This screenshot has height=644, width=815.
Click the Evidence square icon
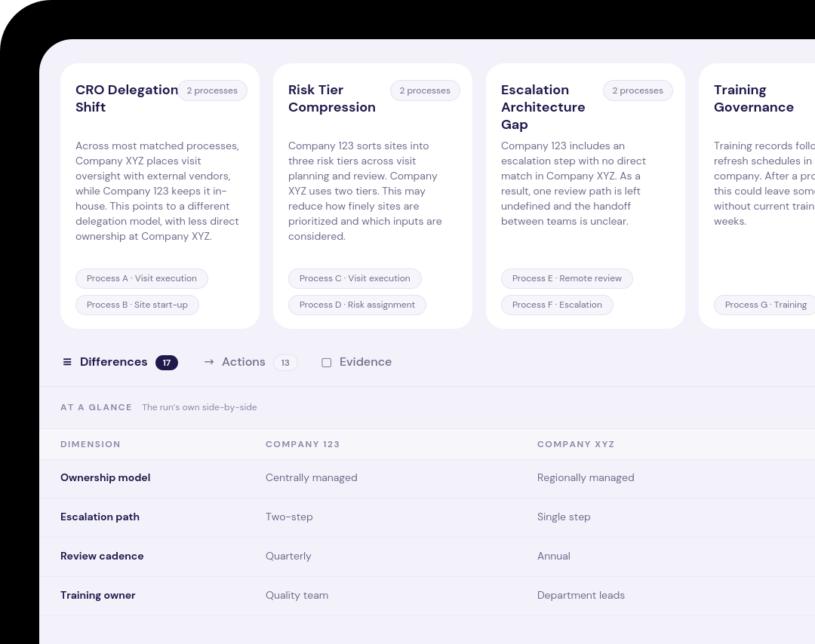coord(327,363)
